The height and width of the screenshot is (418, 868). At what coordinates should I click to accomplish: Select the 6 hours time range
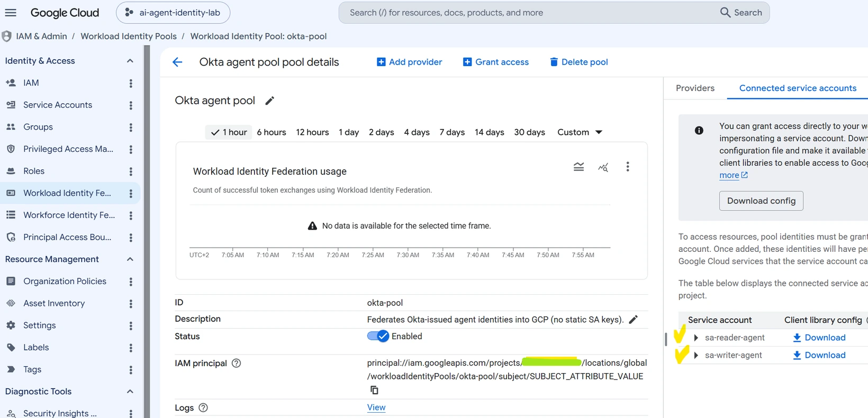(272, 132)
